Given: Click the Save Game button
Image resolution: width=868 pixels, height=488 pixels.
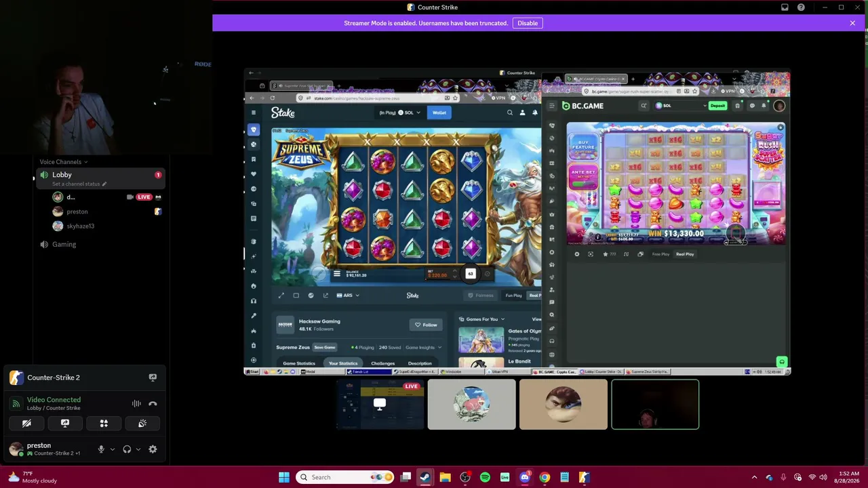Looking at the screenshot, I should [325, 347].
